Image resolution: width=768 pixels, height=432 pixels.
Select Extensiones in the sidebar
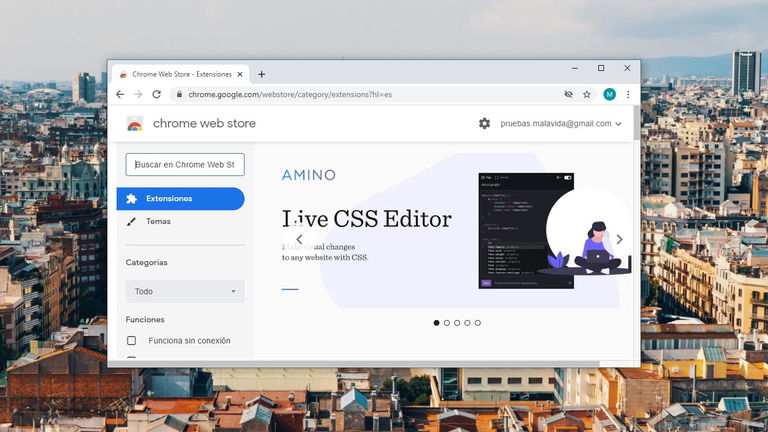pyautogui.click(x=180, y=199)
